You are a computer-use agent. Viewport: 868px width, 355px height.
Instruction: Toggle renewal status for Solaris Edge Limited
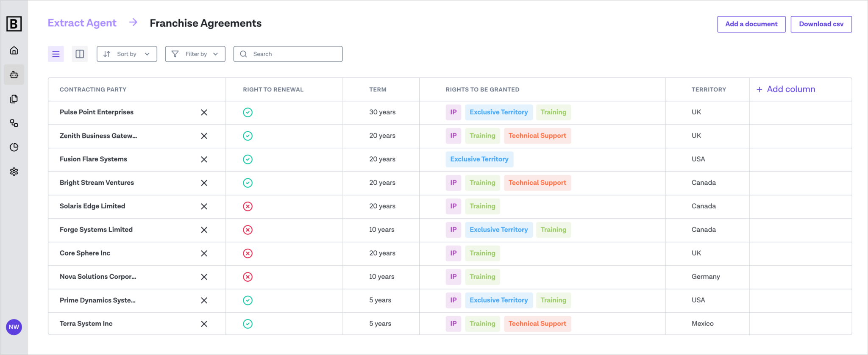click(x=248, y=206)
